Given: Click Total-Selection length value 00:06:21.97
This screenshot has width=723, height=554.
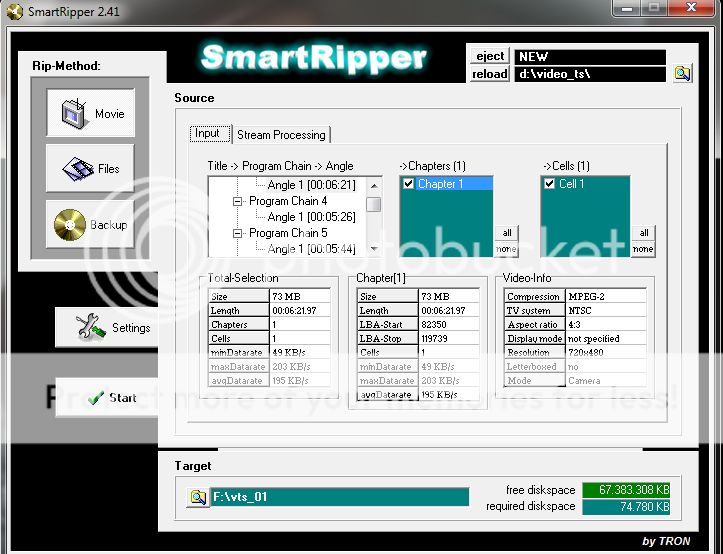Looking at the screenshot, I should click(x=294, y=311).
